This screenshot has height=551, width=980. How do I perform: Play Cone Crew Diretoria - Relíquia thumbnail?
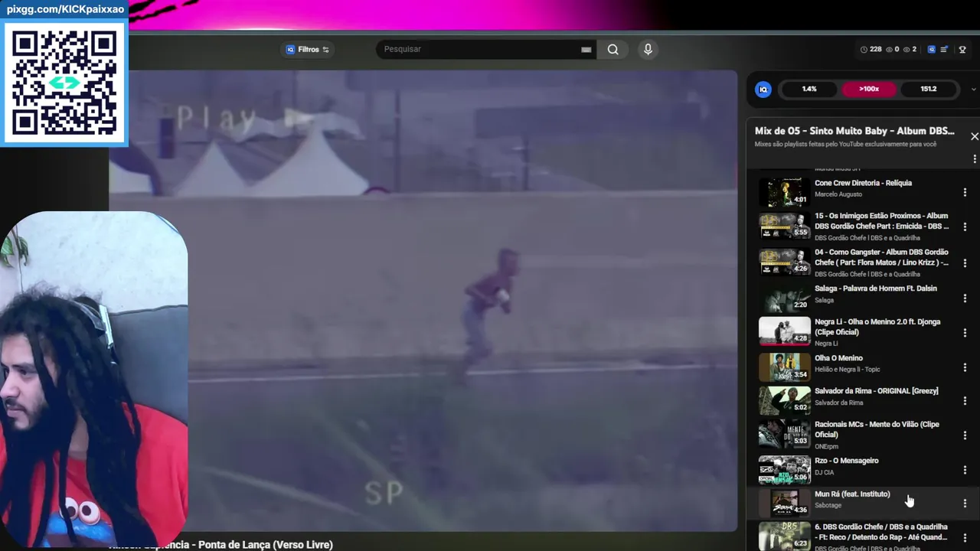785,192
